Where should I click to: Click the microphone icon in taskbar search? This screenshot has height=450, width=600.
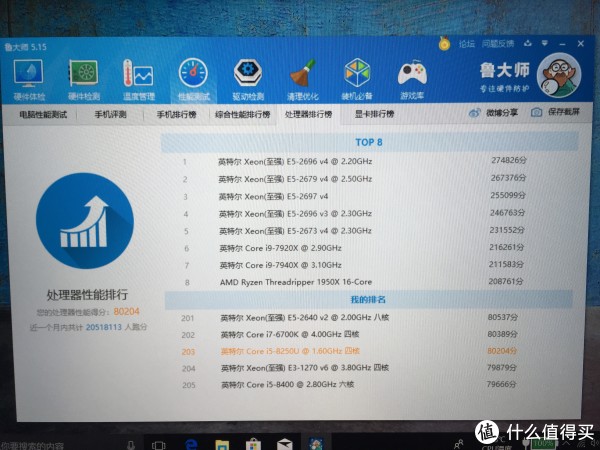[130, 445]
